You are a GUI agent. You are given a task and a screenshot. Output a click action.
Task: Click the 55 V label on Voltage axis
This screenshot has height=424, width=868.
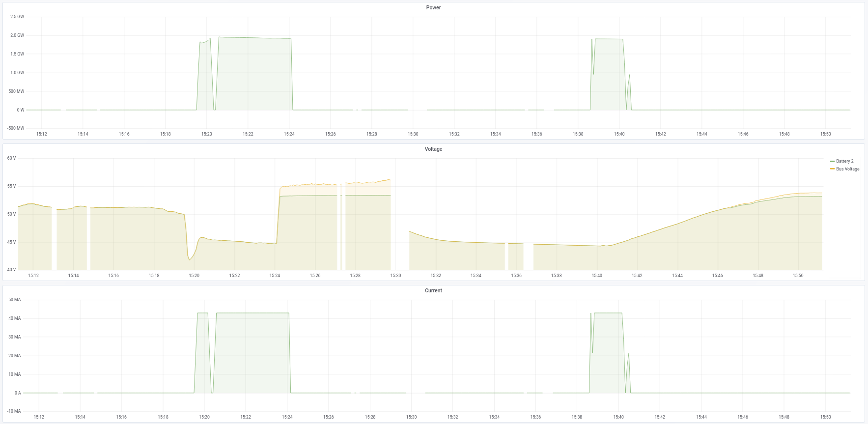coord(11,186)
